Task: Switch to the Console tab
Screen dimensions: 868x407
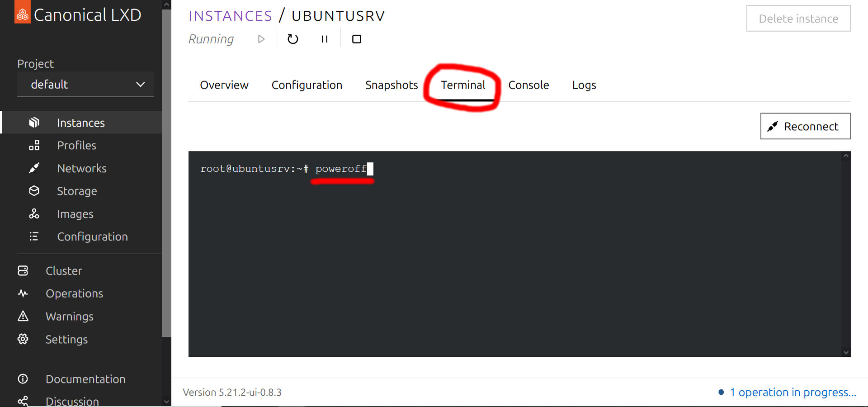Action: click(528, 85)
